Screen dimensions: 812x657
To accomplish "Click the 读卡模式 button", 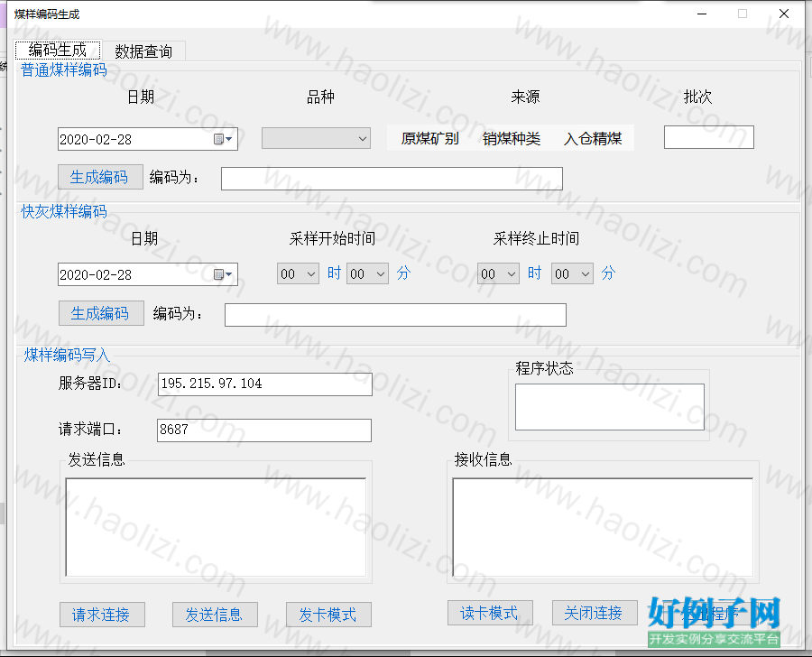I will [x=490, y=613].
